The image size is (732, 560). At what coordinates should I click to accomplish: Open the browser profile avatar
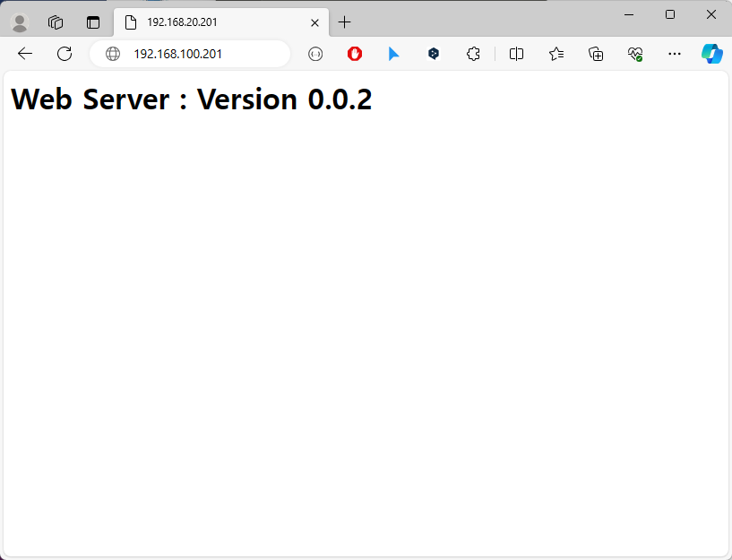(20, 22)
